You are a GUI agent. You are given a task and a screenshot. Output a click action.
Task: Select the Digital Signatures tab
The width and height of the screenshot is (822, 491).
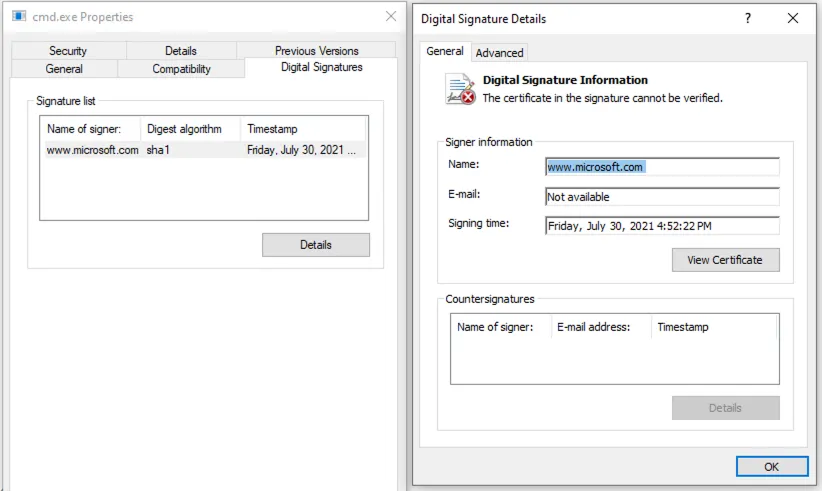click(322, 68)
